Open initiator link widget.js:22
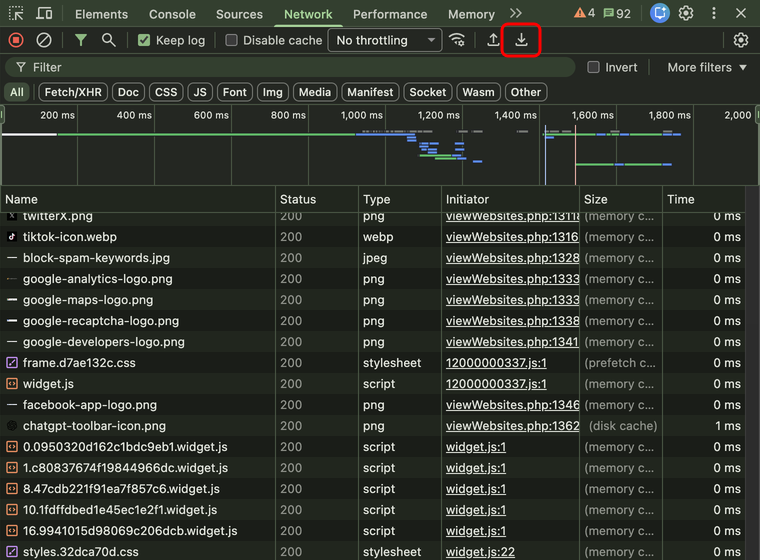The image size is (760, 560). pyautogui.click(x=480, y=552)
